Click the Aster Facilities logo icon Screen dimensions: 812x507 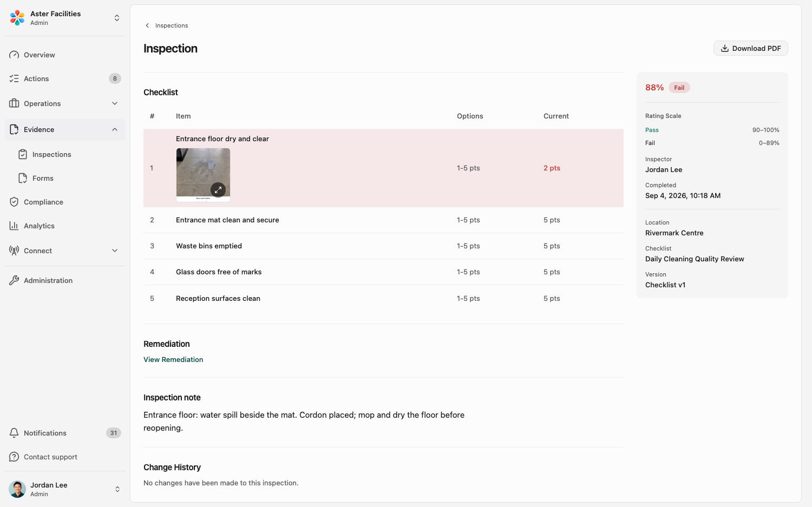point(17,18)
